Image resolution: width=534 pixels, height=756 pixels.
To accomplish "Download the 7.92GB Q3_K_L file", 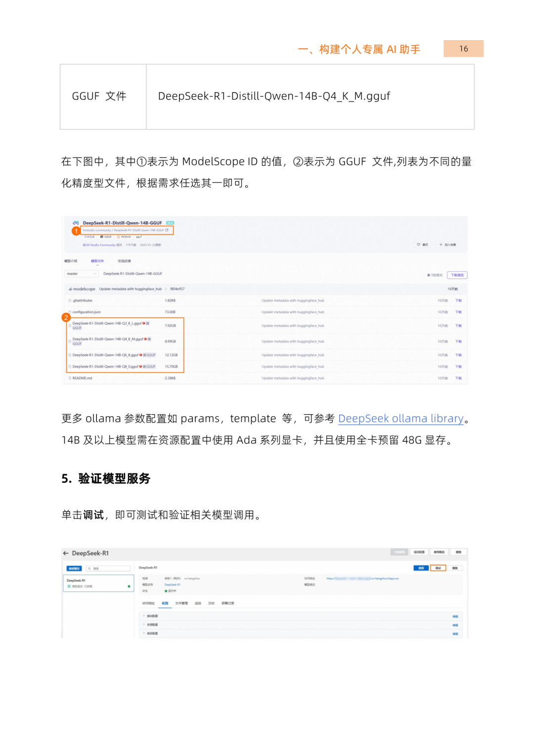I will pyautogui.click(x=458, y=326).
